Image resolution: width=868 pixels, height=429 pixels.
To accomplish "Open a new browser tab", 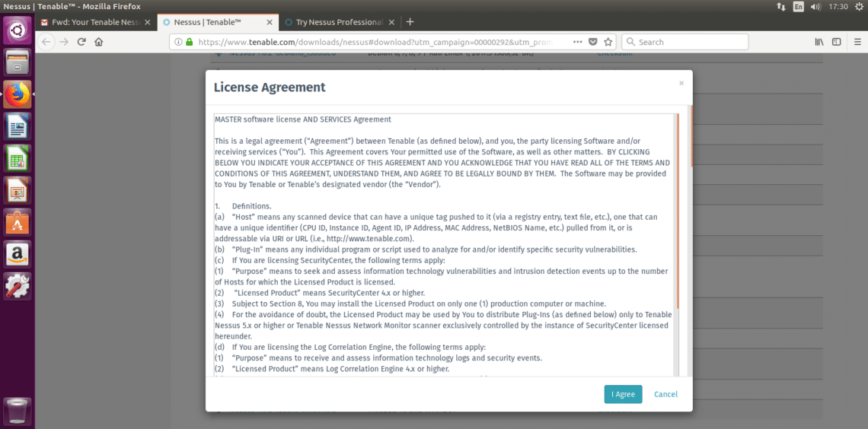I will pos(410,22).
